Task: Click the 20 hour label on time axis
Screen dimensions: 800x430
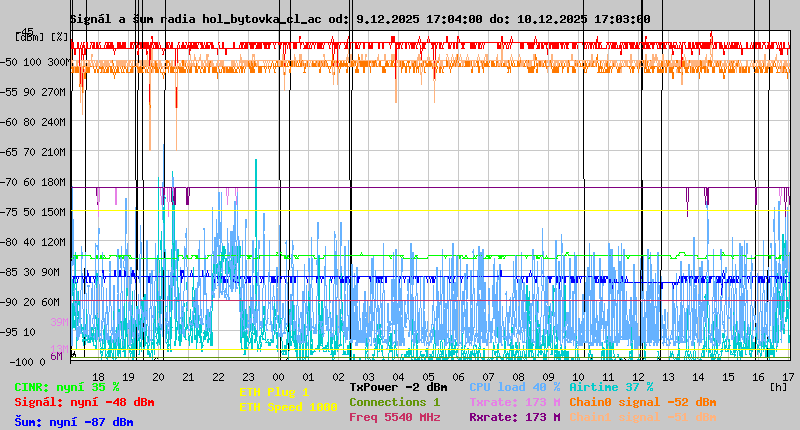Action: 158,377
